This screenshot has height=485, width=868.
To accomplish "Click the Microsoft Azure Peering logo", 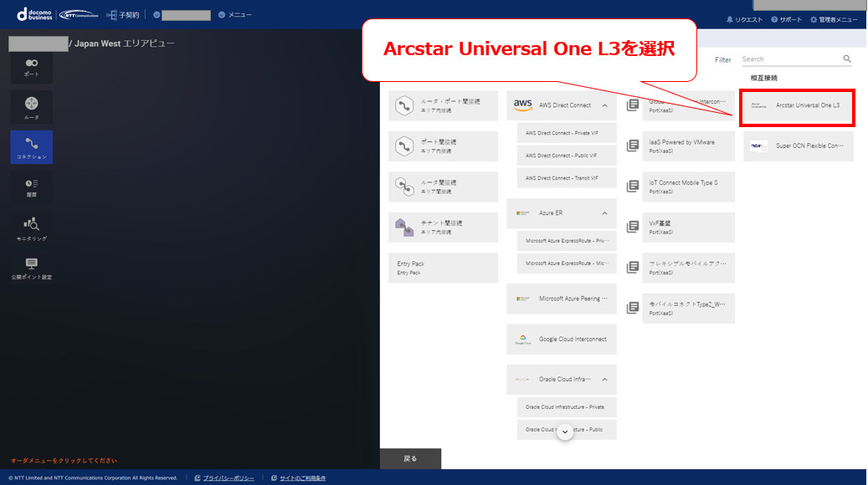I will [x=522, y=299].
